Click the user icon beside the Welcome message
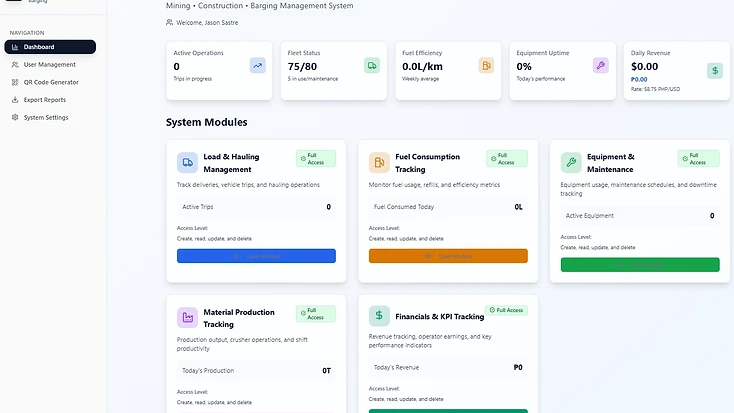734x413 pixels. coord(169,22)
